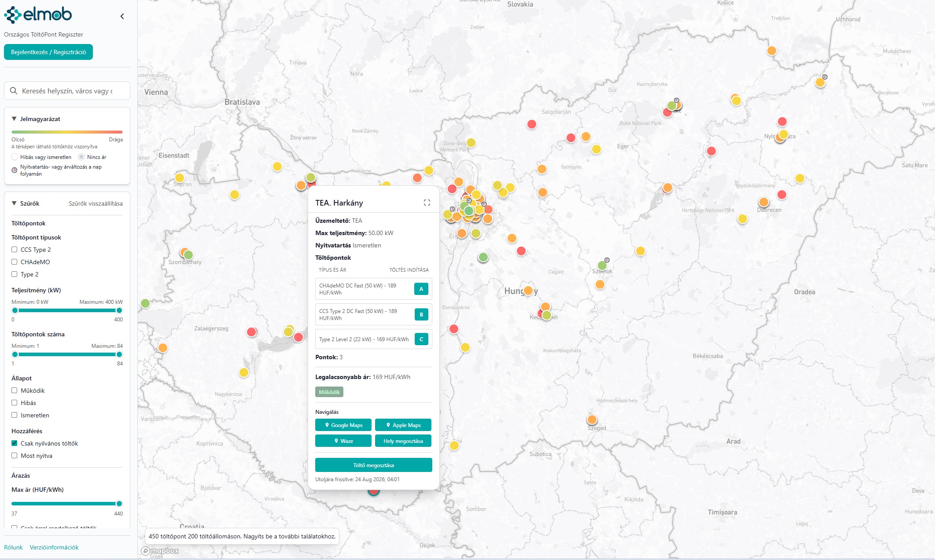The image size is (935, 560).
Task: Click the 450 töltőpont results notice
Action: pyautogui.click(x=242, y=536)
